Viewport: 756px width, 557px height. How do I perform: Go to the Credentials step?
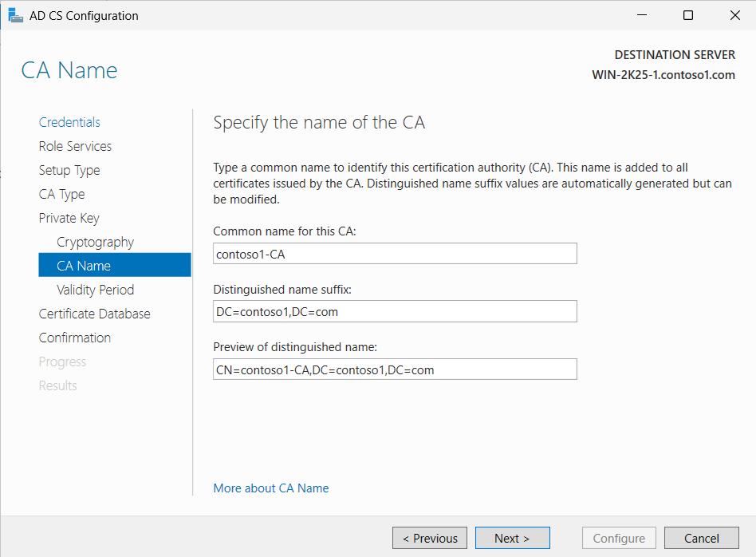pyautogui.click(x=69, y=122)
